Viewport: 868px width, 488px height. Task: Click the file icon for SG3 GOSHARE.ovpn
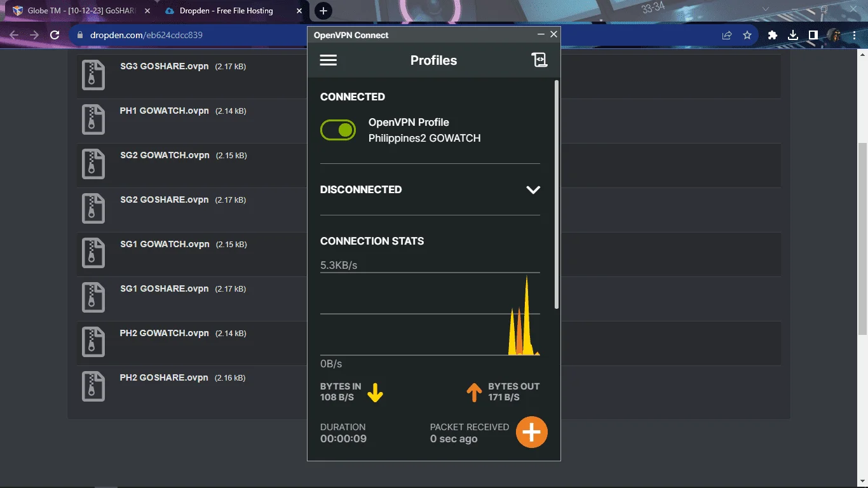tap(93, 76)
